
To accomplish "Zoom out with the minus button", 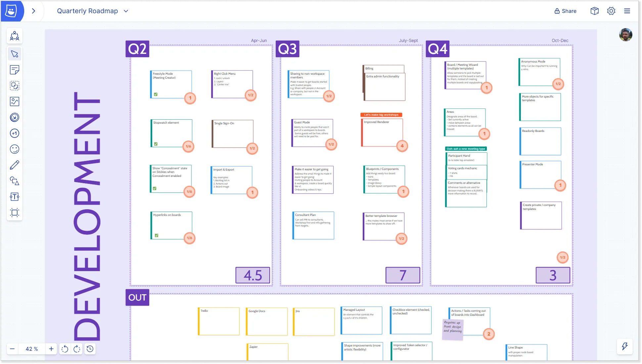I will [x=12, y=349].
